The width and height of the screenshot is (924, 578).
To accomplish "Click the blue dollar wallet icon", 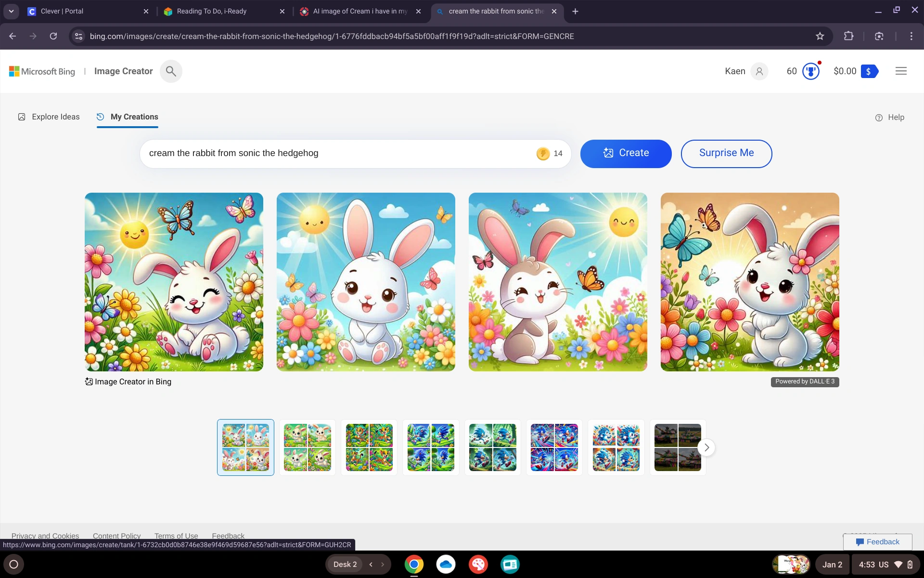I will (869, 71).
